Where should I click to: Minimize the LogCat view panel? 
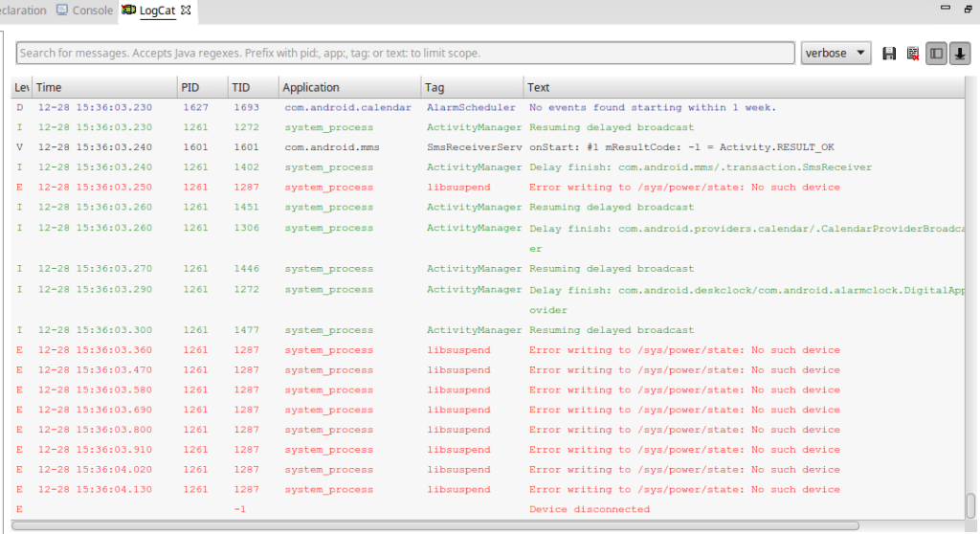click(944, 9)
